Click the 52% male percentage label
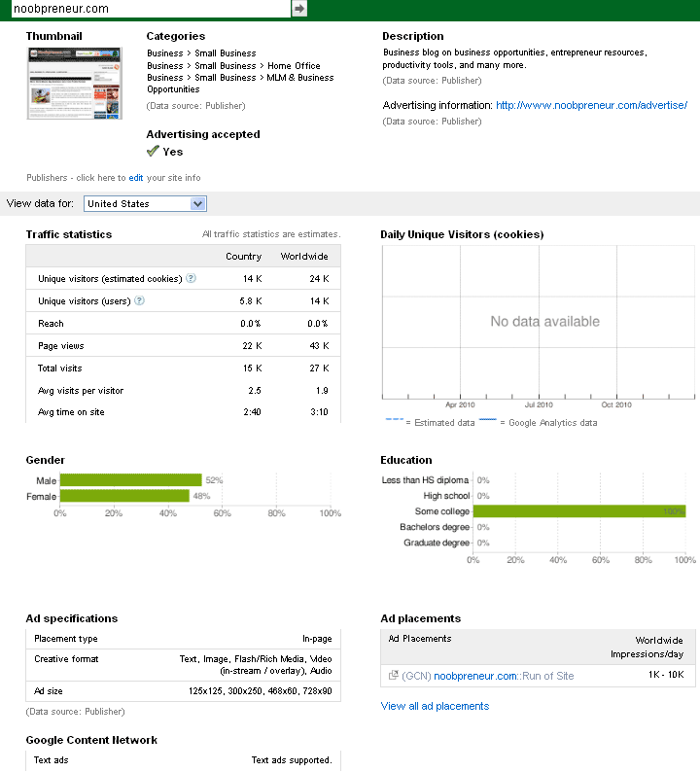 tap(214, 480)
